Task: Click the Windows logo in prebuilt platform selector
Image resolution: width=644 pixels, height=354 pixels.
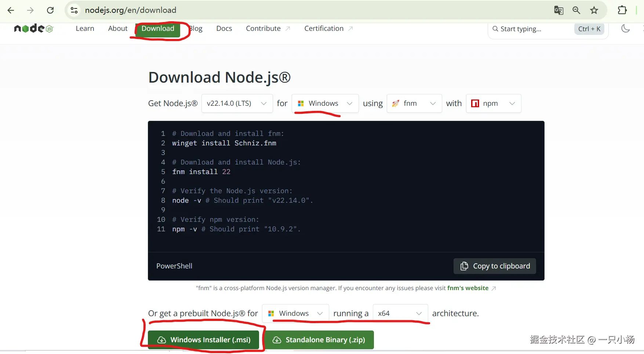Action: click(271, 314)
